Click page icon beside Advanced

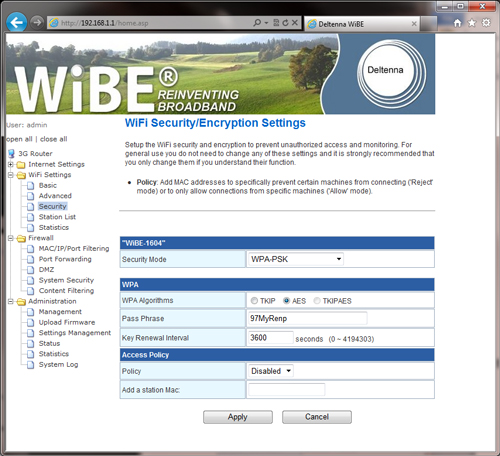click(x=30, y=196)
